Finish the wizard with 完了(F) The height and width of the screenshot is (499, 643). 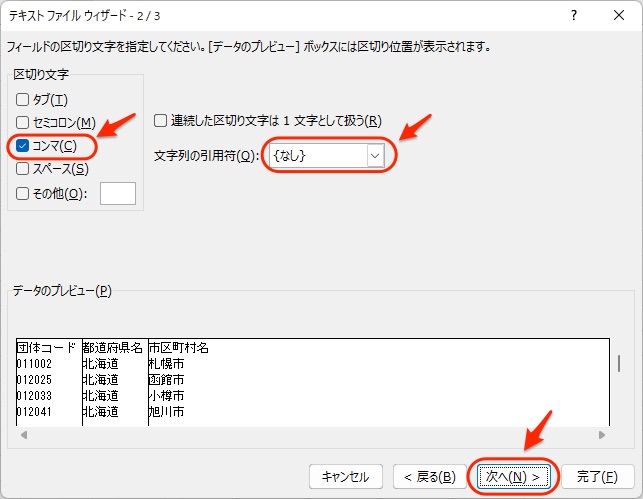[597, 476]
